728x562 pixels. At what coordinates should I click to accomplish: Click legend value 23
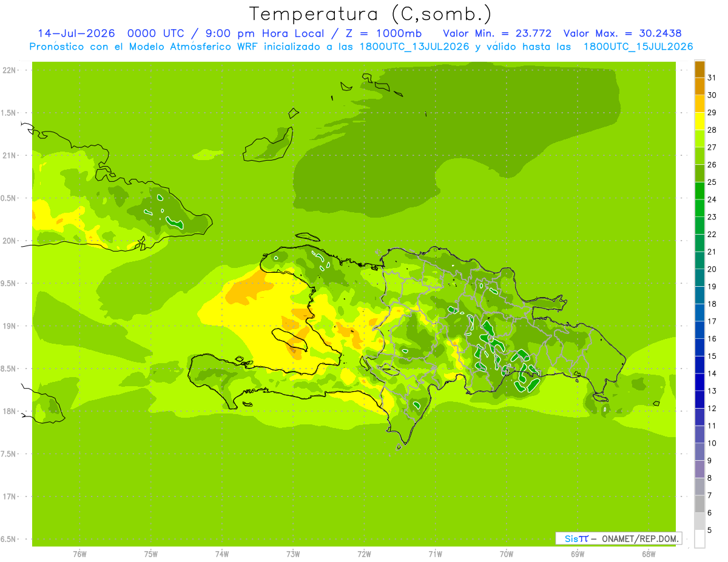pyautogui.click(x=712, y=216)
